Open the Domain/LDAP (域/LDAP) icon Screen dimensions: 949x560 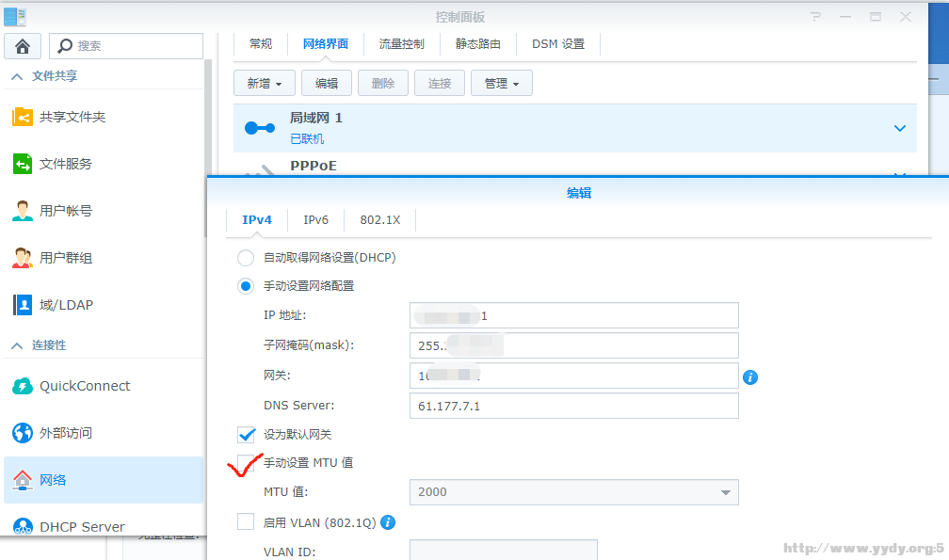(x=23, y=305)
